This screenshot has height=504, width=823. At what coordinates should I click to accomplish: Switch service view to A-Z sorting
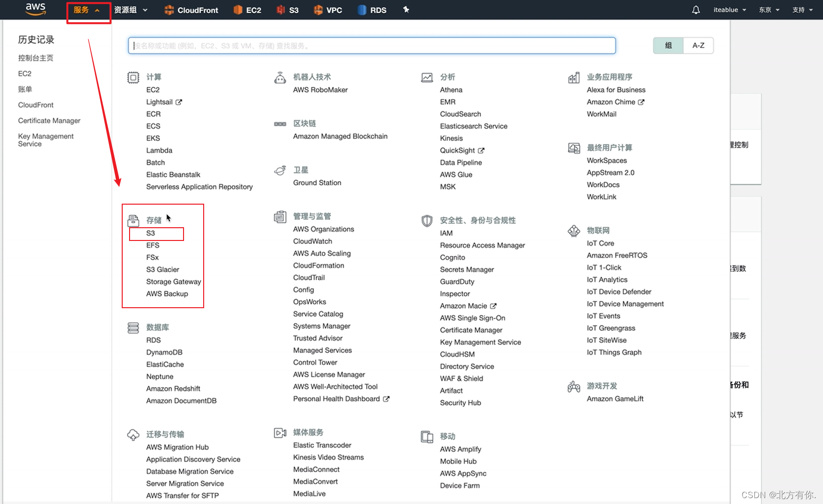click(x=698, y=46)
